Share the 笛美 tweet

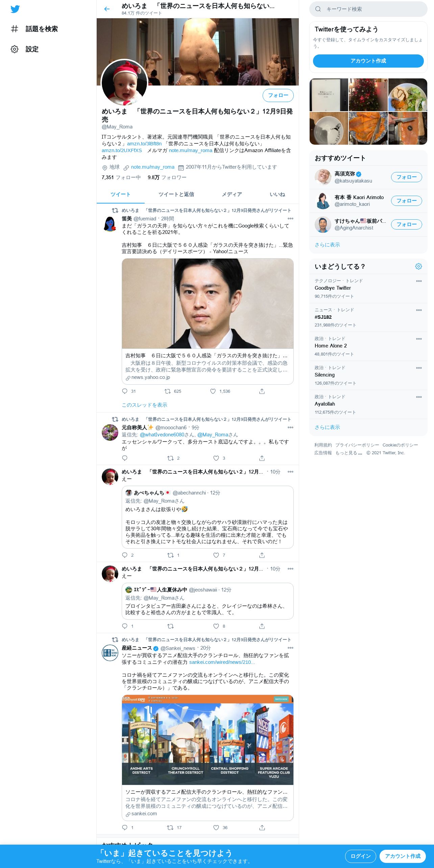pos(262,391)
